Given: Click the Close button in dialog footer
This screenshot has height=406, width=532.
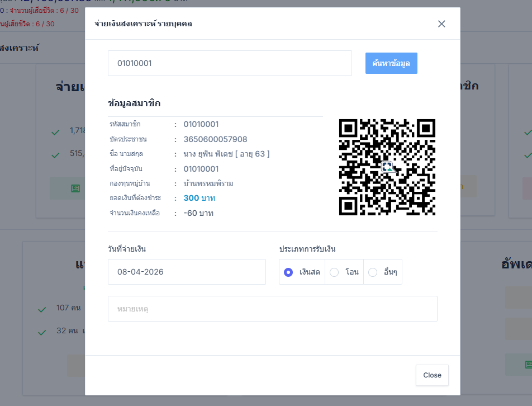Looking at the screenshot, I should [x=433, y=375].
